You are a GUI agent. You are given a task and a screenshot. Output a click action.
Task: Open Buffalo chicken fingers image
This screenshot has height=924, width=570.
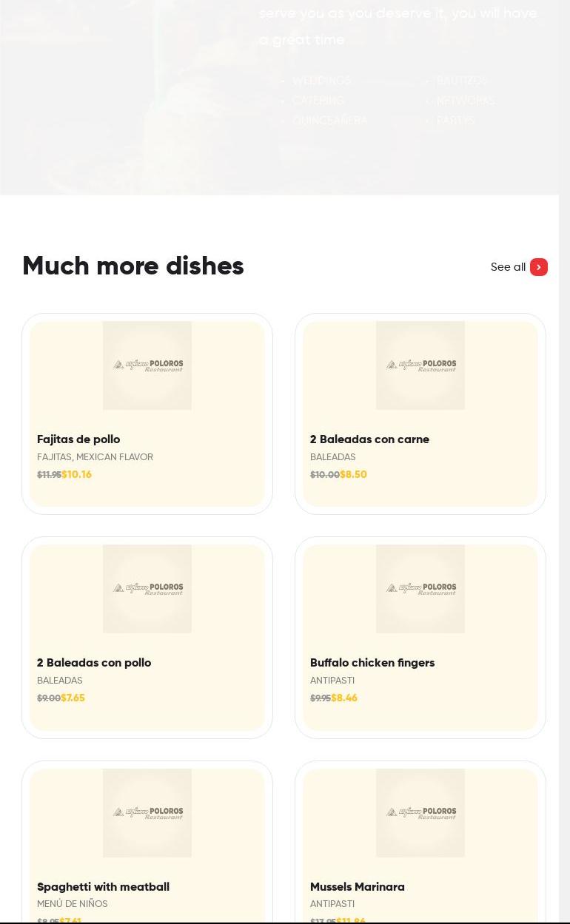[x=420, y=589]
